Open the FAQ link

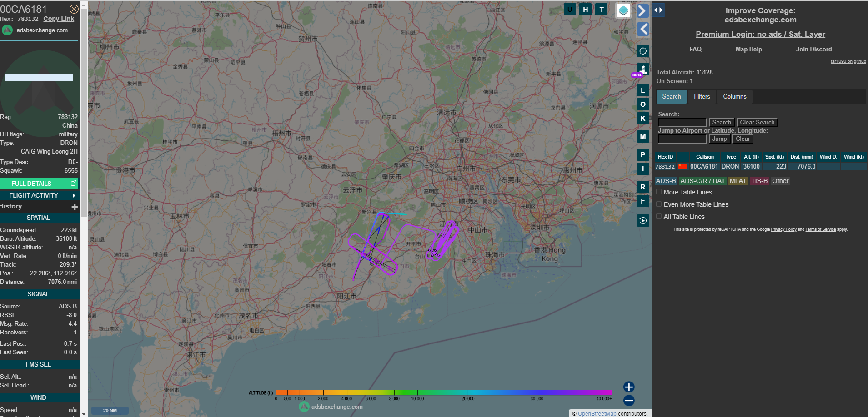coord(695,50)
